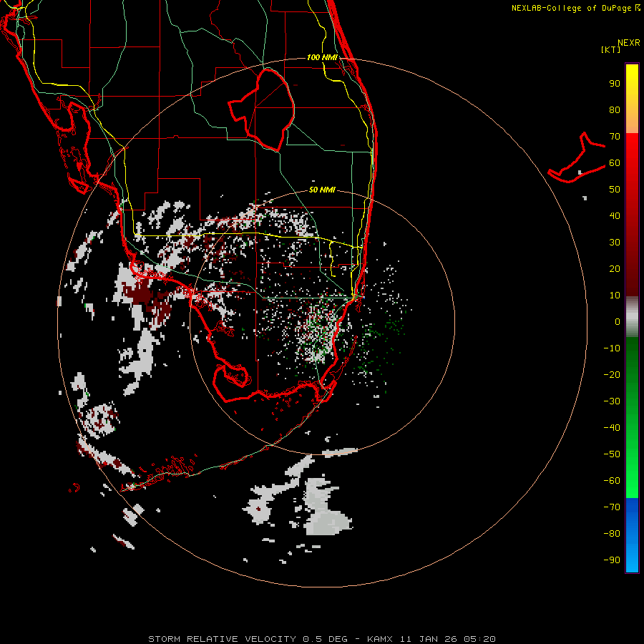Click the 0 value on velocity scale
Screen dimensions: 644x644
pos(618,322)
